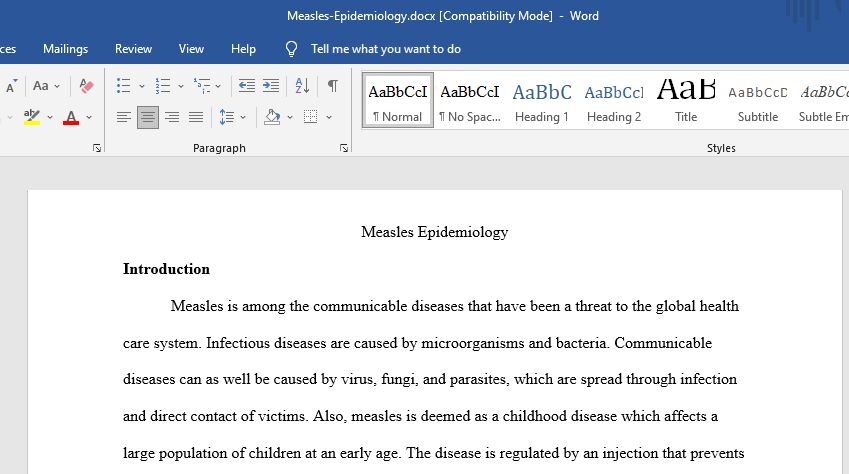Viewport: 849px width, 474px height.
Task: Apply the Title style
Action: 685,100
